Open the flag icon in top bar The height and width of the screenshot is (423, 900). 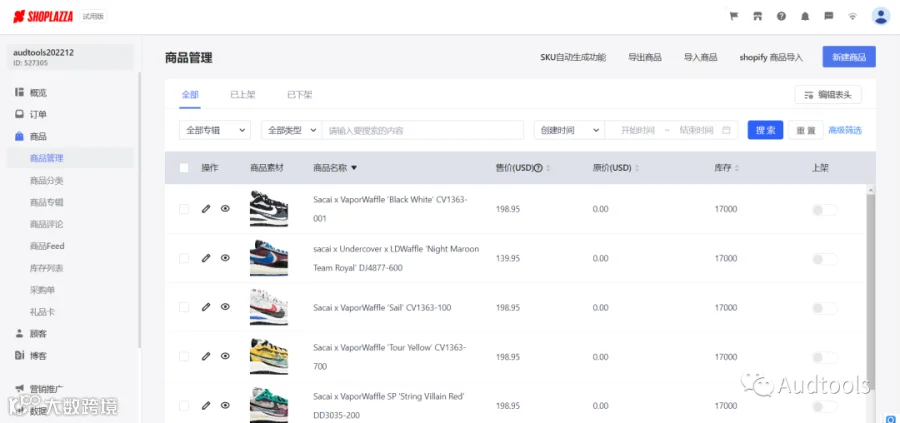[734, 16]
